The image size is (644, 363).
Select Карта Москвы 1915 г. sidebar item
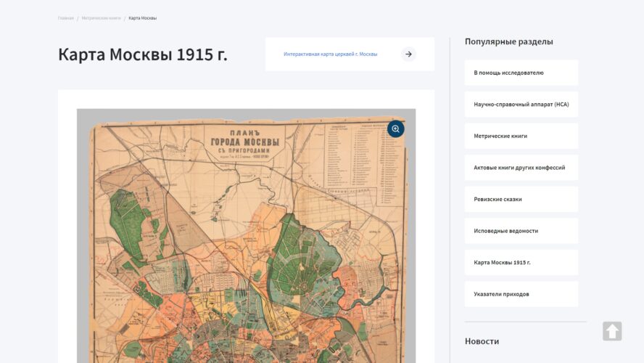[x=521, y=262]
